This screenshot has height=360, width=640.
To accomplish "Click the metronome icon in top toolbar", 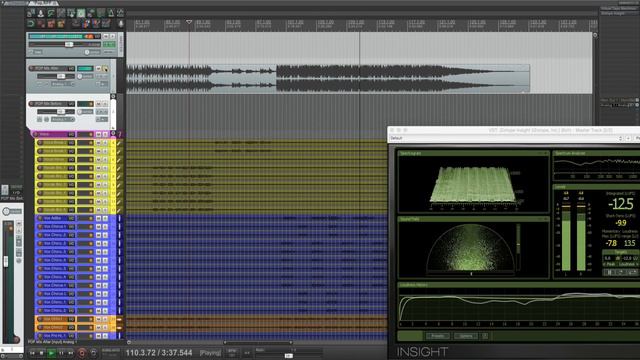I will click(111, 13).
